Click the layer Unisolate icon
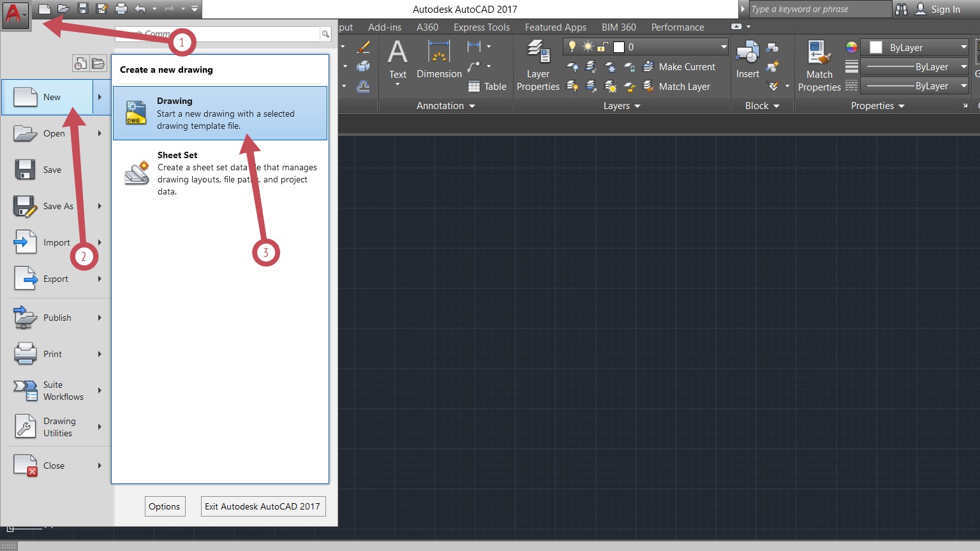Screen dimensions: 980x551 pos(591,86)
